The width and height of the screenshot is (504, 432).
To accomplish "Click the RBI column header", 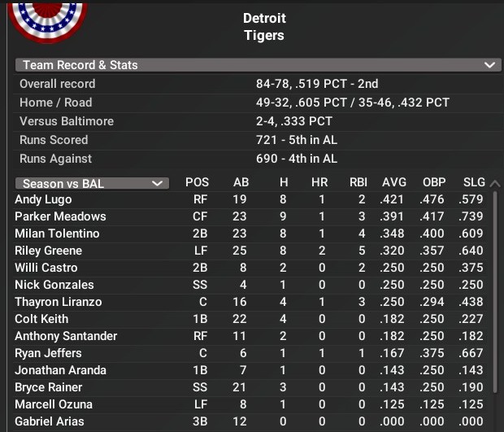I will coord(358,183).
